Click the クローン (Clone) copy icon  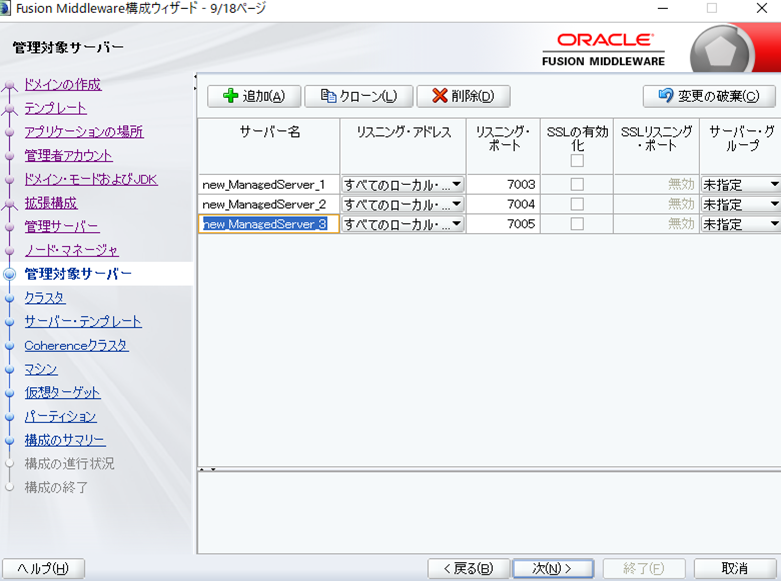[327, 97]
